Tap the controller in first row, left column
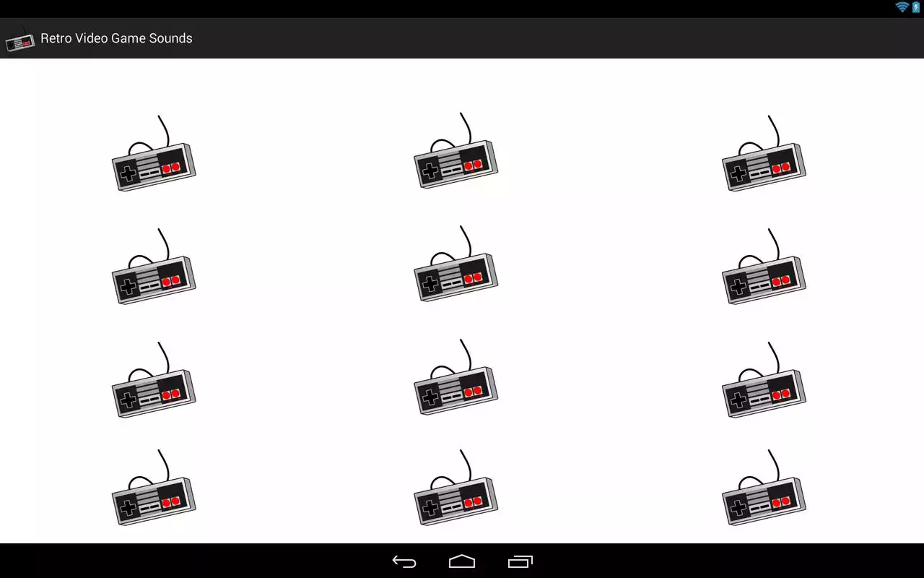 (154, 152)
